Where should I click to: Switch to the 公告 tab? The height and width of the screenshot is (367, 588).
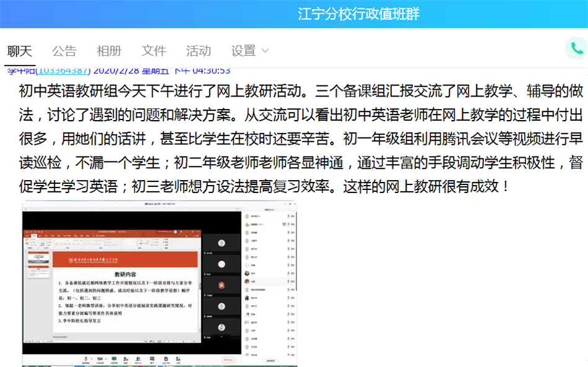(x=64, y=51)
